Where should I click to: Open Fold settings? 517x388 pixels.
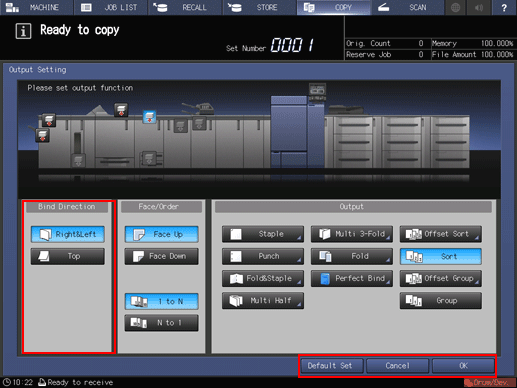[x=352, y=256]
